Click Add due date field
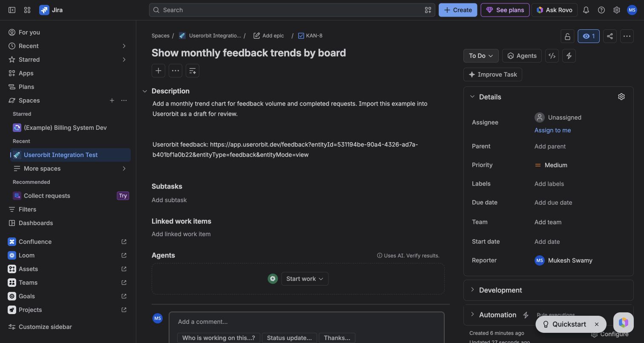This screenshot has width=644, height=343. [x=553, y=203]
